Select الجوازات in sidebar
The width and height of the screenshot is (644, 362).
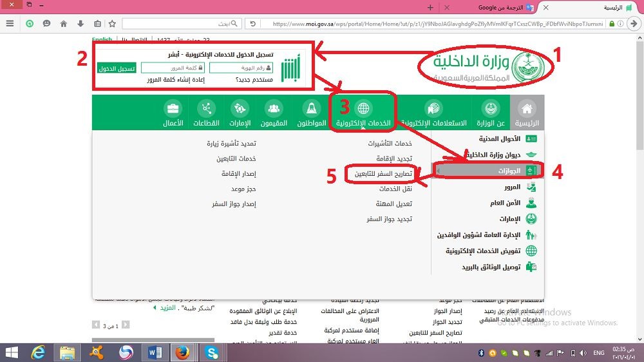point(488,171)
